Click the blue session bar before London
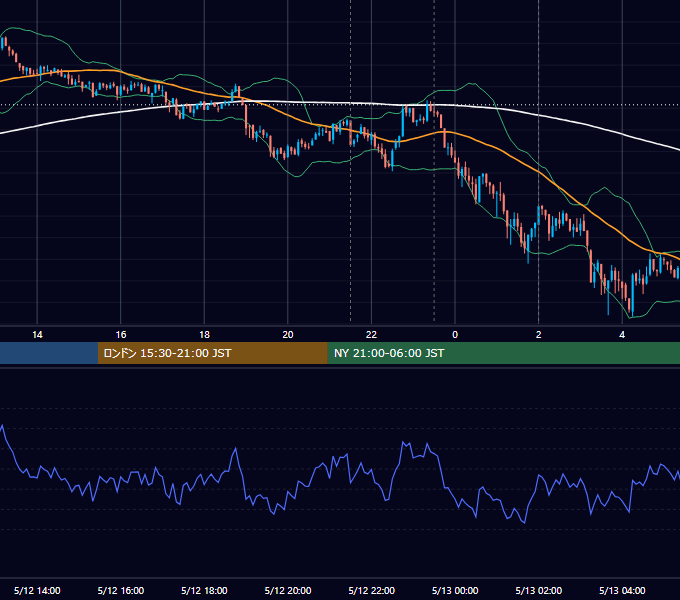Screen dimensions: 680x600 (49, 353)
